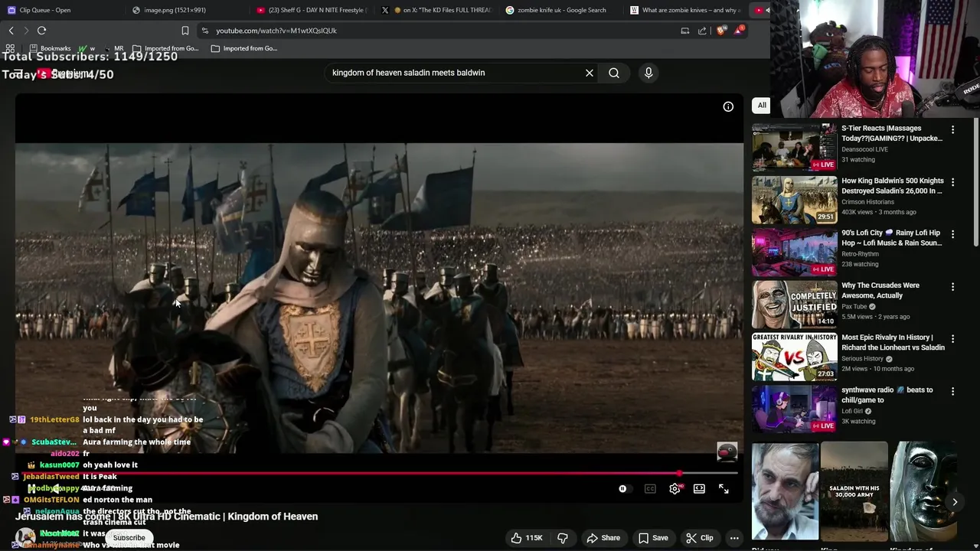Switch to theater mode

[x=699, y=488]
